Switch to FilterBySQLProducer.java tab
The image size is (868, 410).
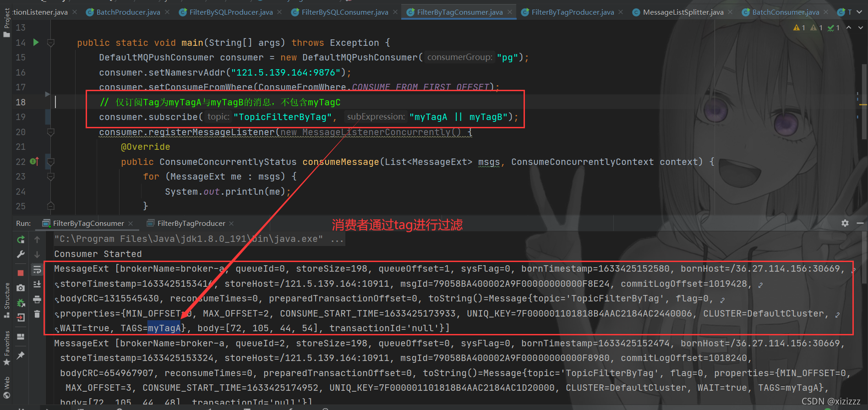[x=231, y=12]
